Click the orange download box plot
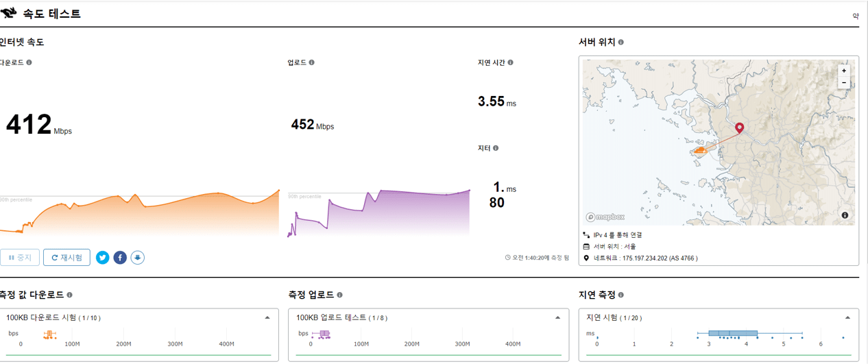Viewport: 868px width, 364px height. (49, 335)
